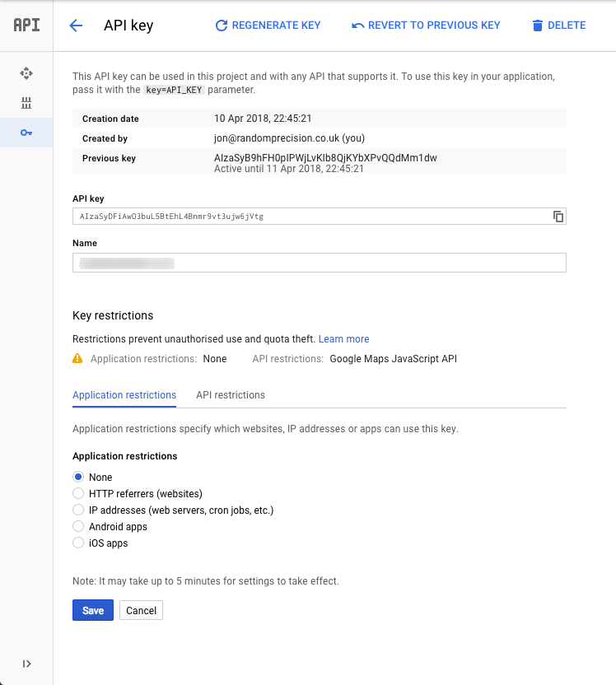This screenshot has width=616, height=685.
Task: Expand the sidebar navigation panel
Action: [26, 664]
